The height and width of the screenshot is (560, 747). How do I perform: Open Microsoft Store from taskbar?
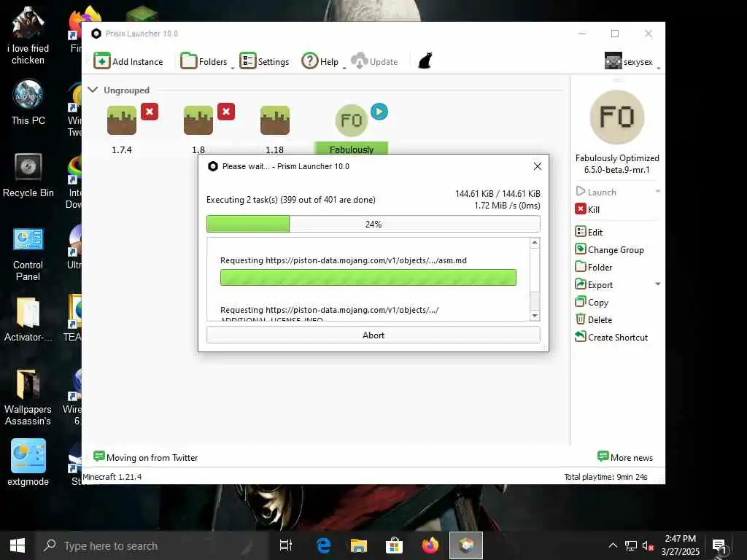(394, 545)
